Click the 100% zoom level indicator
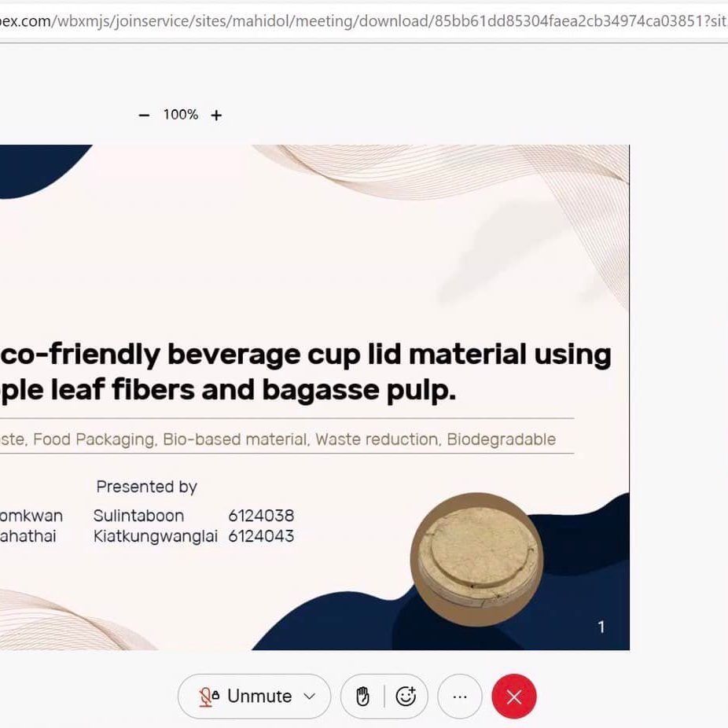This screenshot has height=728, width=728. coord(180,115)
